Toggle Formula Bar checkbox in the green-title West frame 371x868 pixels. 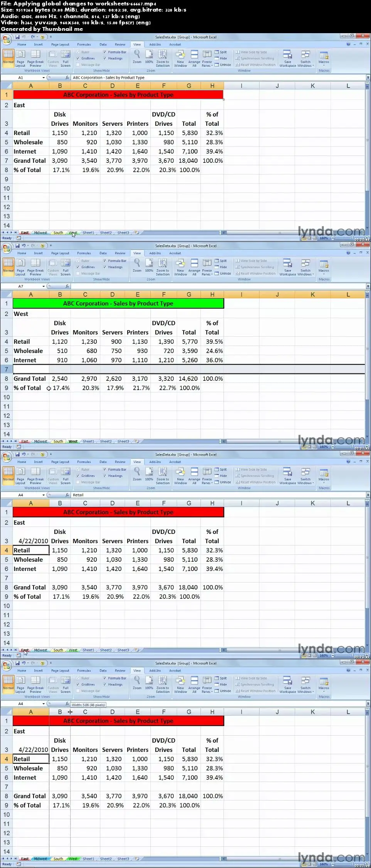pyautogui.click(x=105, y=261)
